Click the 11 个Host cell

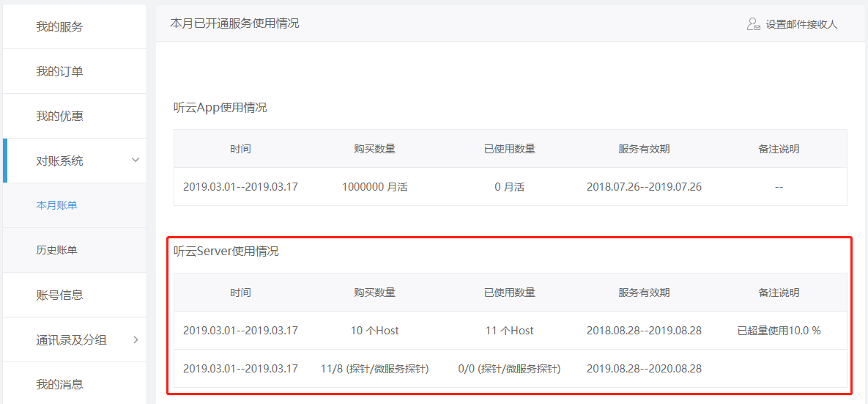tap(509, 331)
